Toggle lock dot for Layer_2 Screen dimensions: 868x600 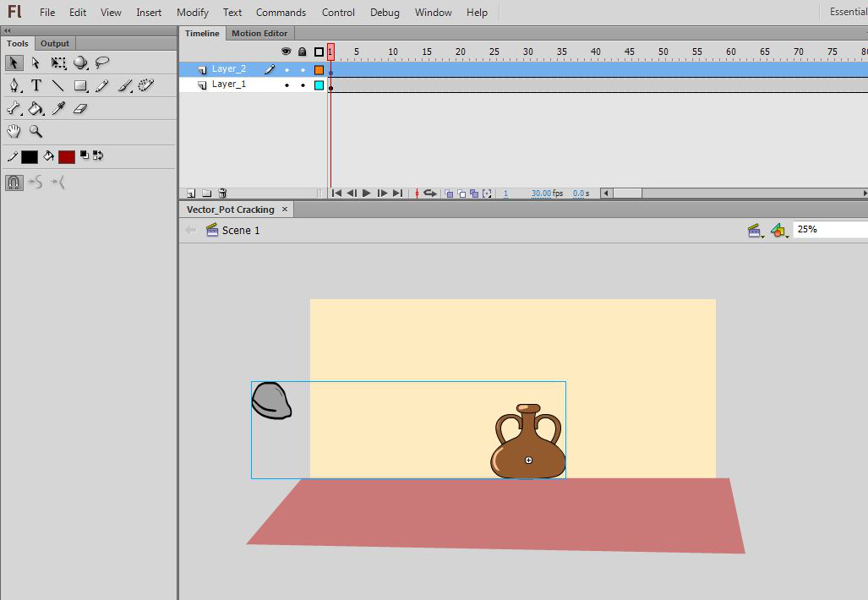point(303,70)
